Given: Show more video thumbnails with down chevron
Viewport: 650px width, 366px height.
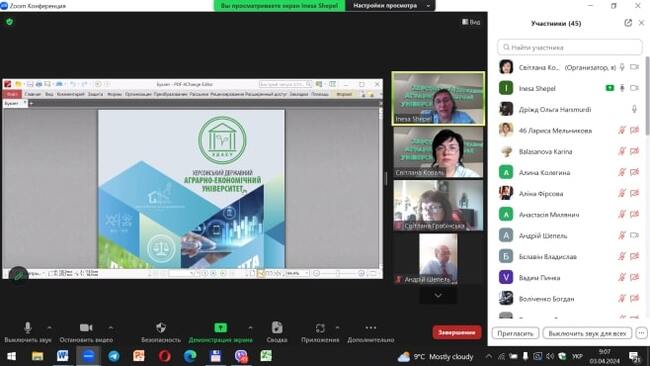Looking at the screenshot, I should (438, 296).
